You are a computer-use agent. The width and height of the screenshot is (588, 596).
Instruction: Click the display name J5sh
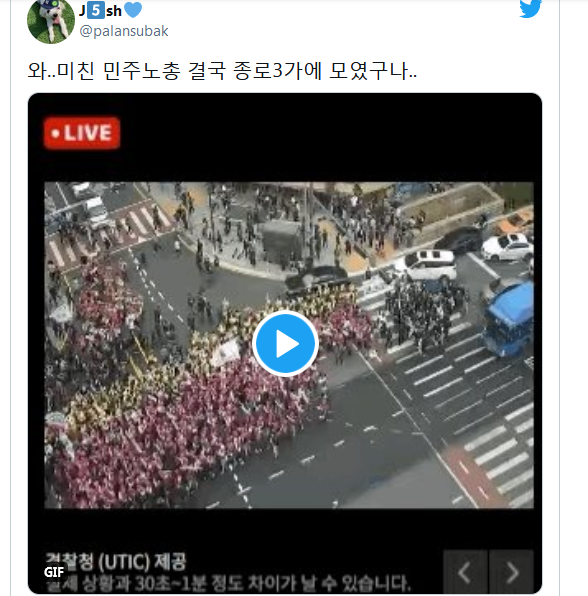100,10
